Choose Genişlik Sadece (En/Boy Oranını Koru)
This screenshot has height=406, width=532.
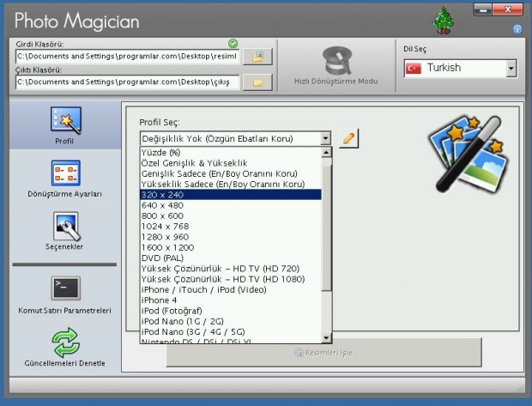pyautogui.click(x=230, y=173)
